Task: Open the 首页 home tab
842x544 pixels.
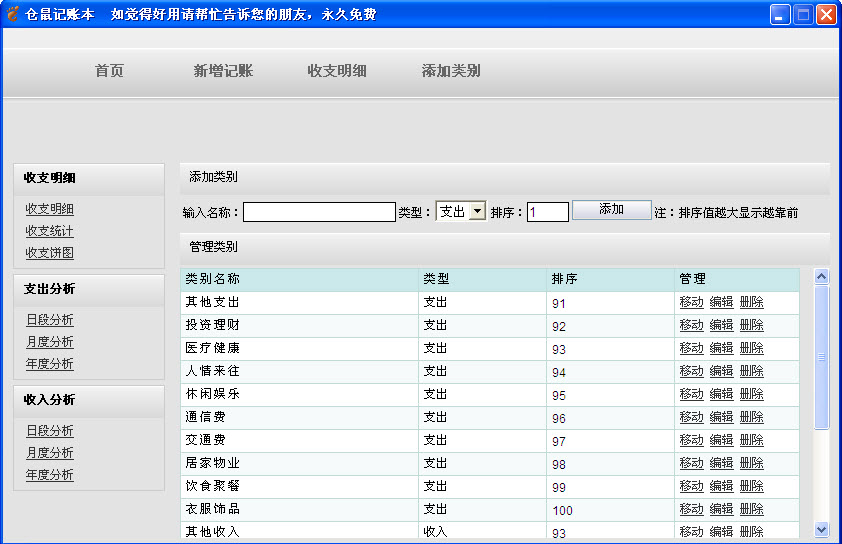Action: click(x=109, y=71)
